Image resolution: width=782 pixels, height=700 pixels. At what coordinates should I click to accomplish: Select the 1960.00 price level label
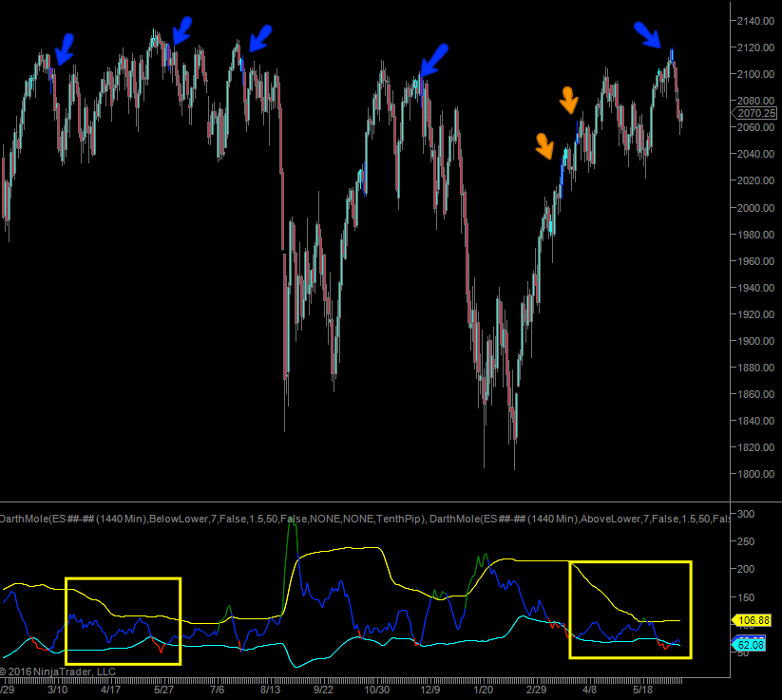tap(755, 261)
